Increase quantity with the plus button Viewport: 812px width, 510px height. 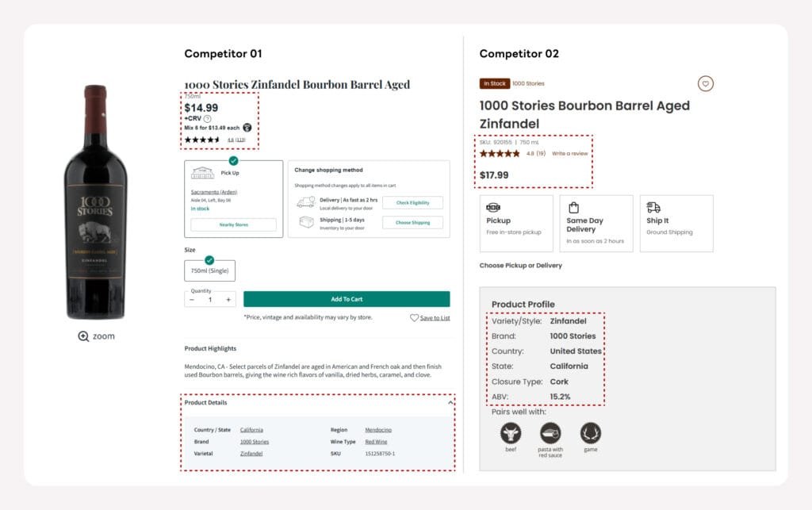[228, 301]
